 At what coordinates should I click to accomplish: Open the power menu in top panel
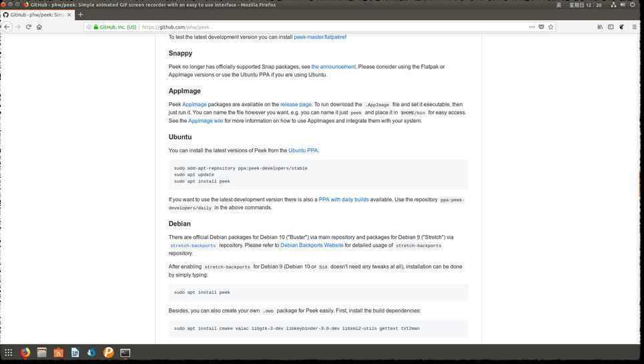tap(633, 5)
